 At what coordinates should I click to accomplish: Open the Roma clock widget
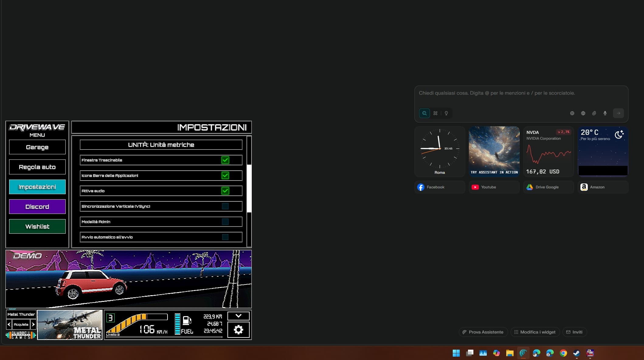tap(440, 152)
